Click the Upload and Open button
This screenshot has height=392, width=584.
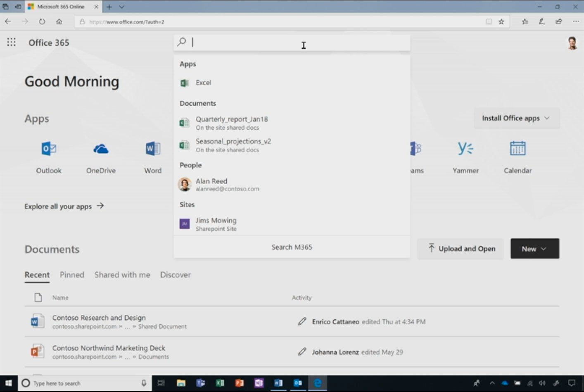(x=460, y=248)
